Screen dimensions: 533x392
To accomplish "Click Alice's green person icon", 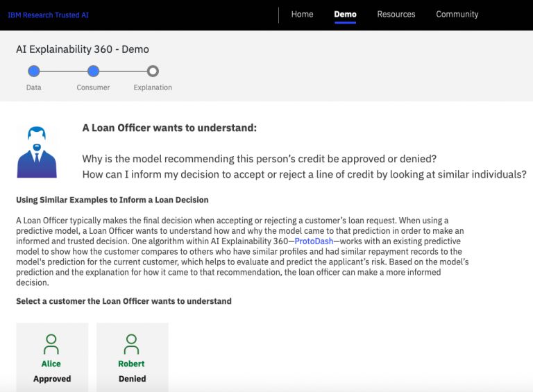I will 51,343.
